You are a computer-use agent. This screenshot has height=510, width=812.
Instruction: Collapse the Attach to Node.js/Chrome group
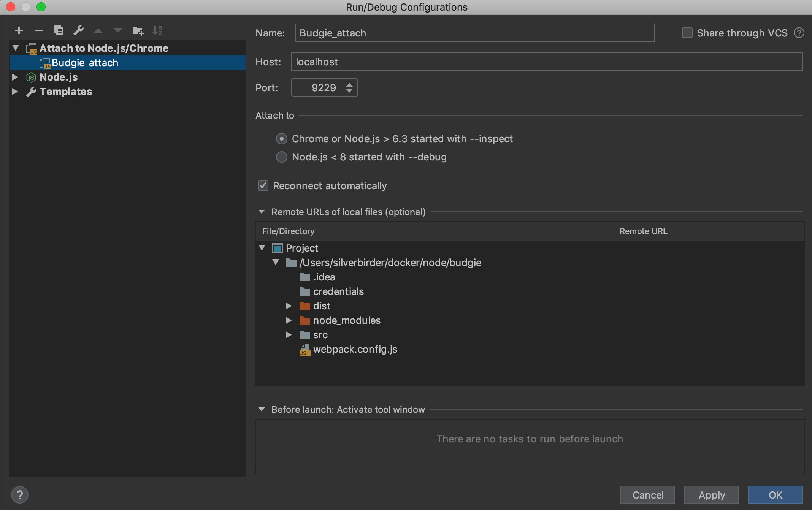(x=15, y=48)
